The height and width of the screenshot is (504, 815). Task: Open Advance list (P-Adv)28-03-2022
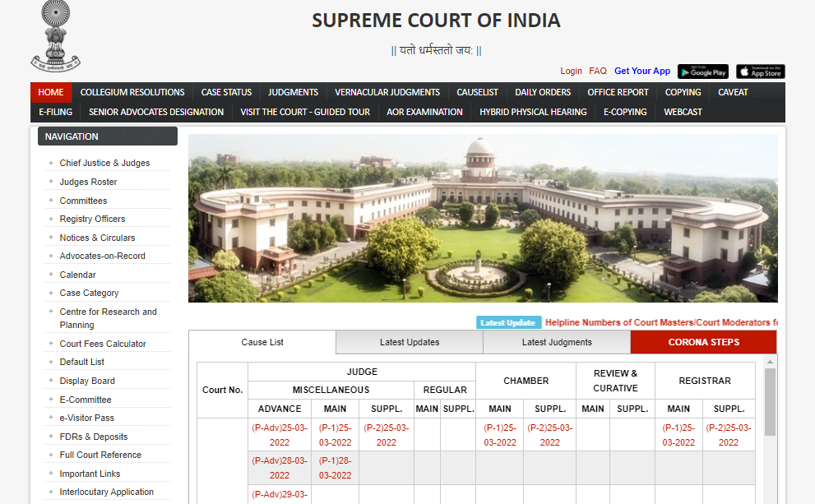pos(280,468)
